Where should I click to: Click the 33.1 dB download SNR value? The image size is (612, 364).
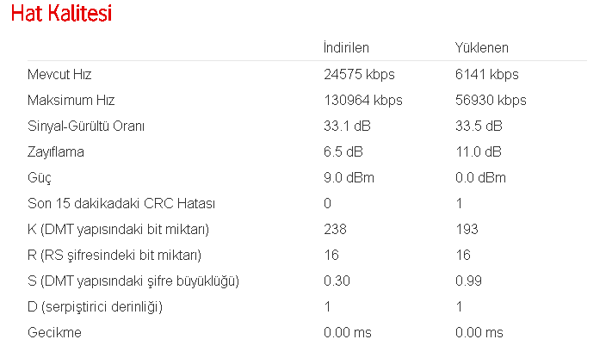tap(347, 126)
